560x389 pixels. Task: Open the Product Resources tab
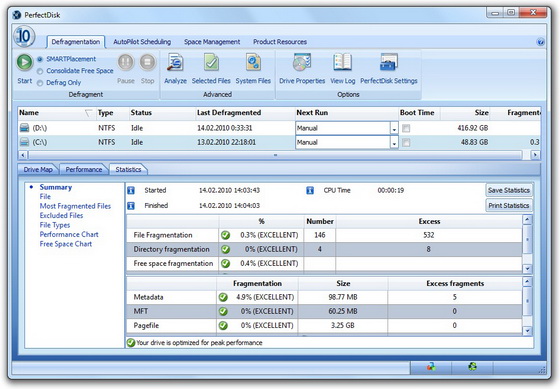click(280, 42)
